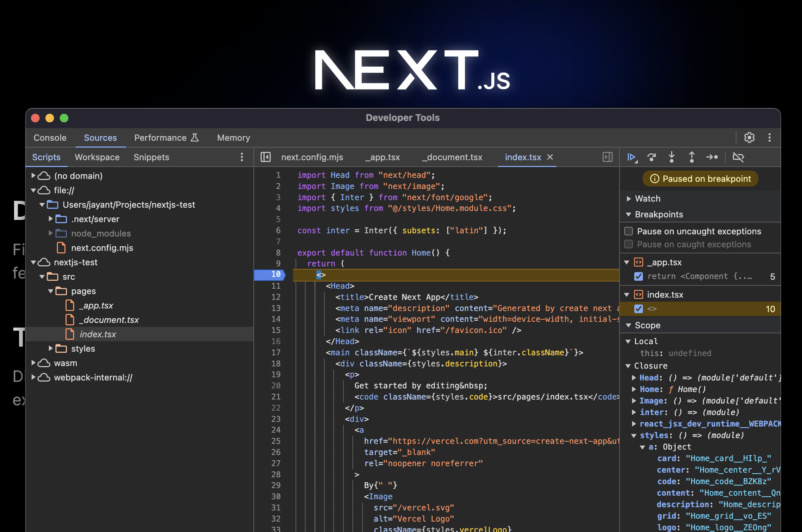Step over next function call
802x532 pixels.
[652, 157]
